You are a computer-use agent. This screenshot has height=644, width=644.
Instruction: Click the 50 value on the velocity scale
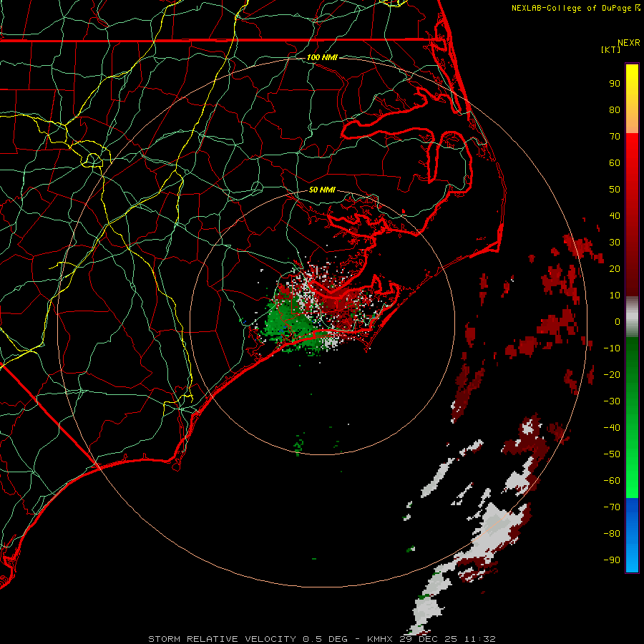click(615, 190)
